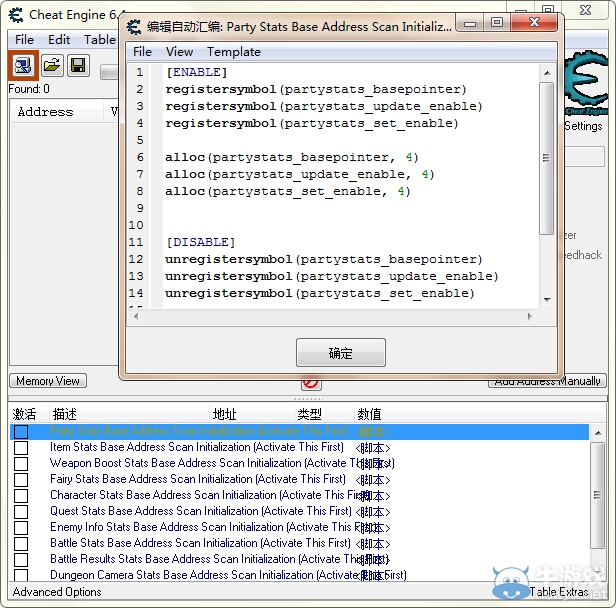Open File menu in auto assembler window
616x608 pixels.
click(x=142, y=52)
